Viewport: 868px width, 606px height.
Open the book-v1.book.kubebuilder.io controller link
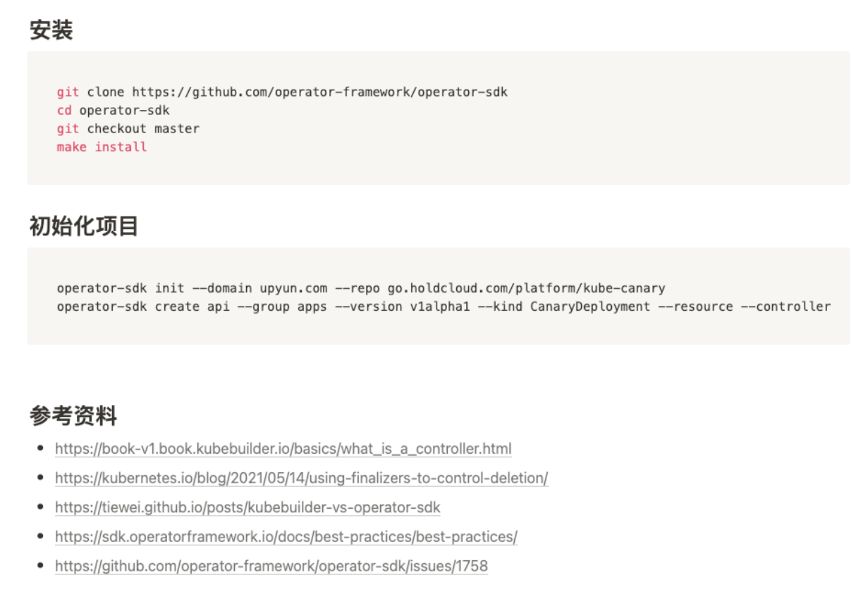pyautogui.click(x=283, y=449)
